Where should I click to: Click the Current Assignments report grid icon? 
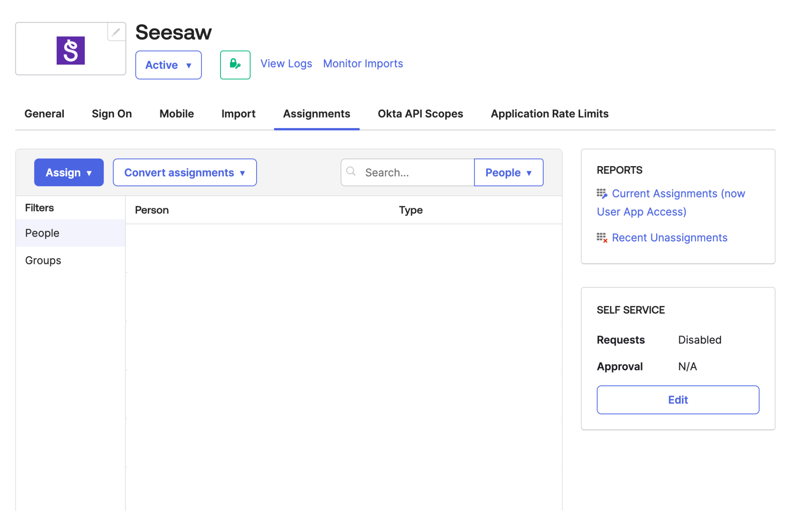602,193
